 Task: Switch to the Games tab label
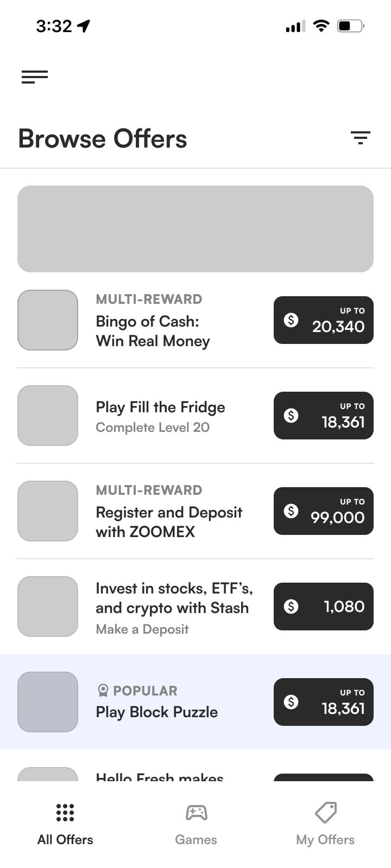(196, 839)
